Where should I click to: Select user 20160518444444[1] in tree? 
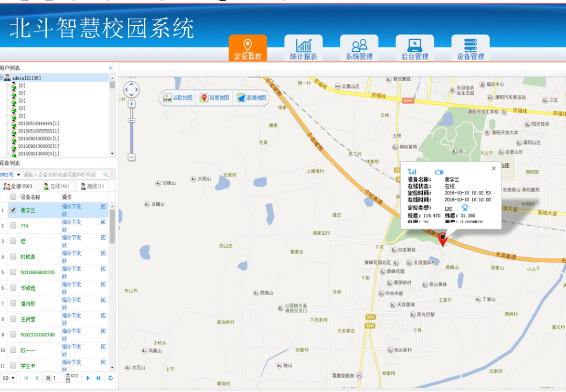click(39, 123)
